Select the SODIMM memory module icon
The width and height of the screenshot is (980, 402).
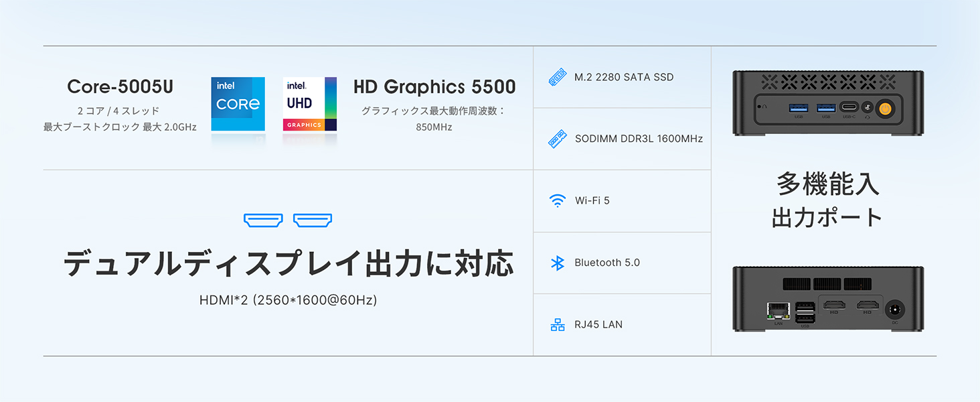click(558, 139)
